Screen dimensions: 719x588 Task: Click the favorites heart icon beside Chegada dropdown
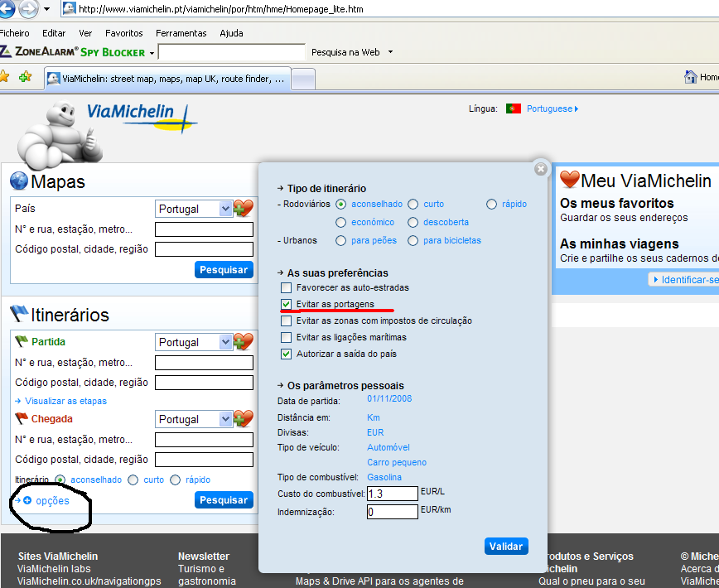click(x=244, y=419)
